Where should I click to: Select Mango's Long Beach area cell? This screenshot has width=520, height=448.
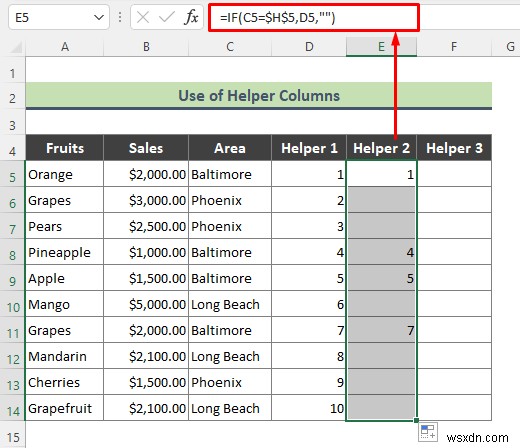click(230, 304)
